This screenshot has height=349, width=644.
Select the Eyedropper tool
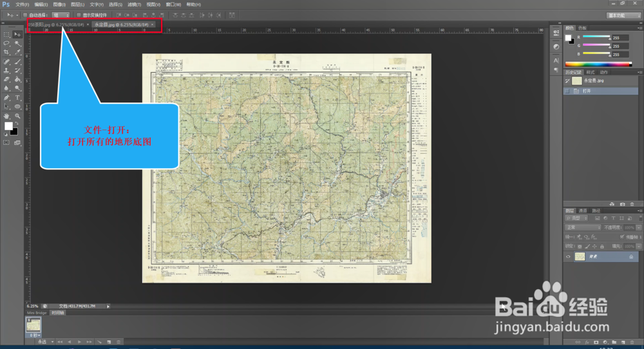click(17, 52)
